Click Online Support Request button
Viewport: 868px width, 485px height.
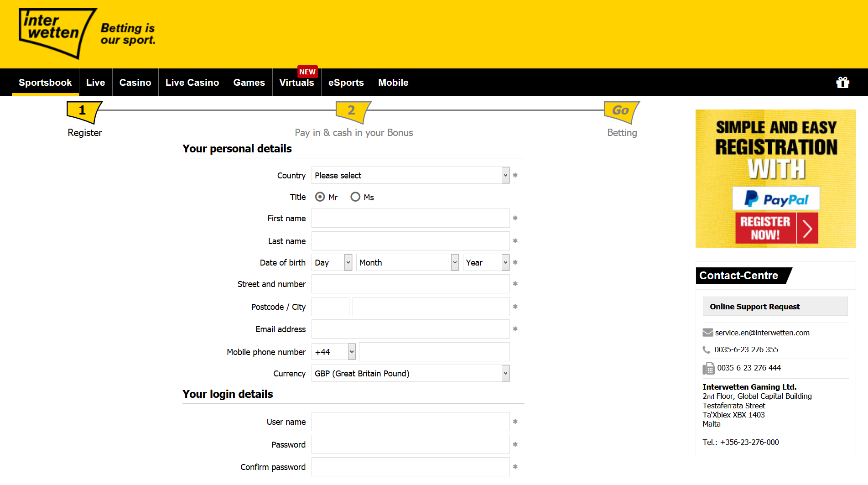click(x=775, y=307)
